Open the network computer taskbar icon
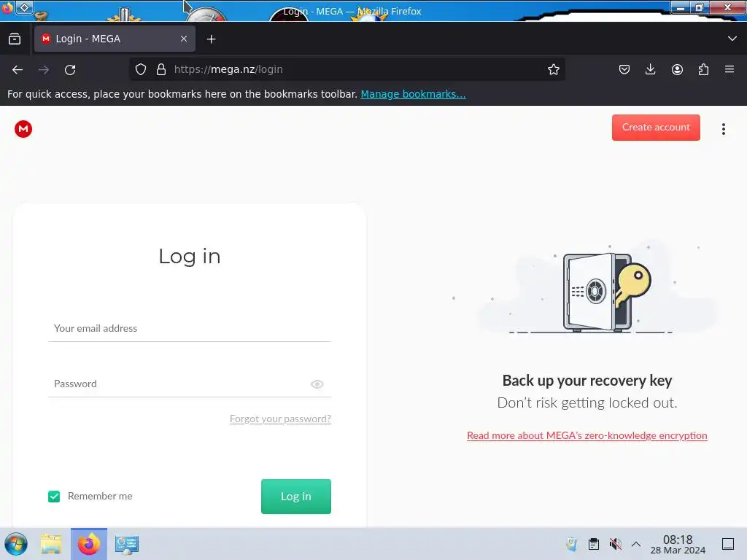Screen dimensions: 747x560 coord(127,544)
